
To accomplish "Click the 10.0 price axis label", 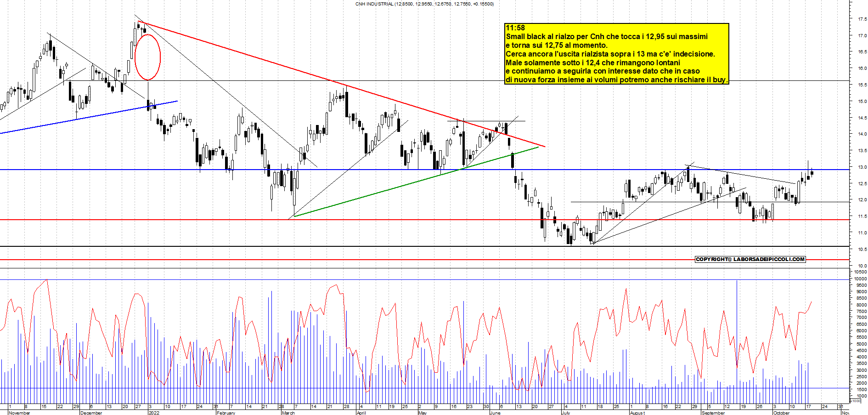I will (862, 266).
